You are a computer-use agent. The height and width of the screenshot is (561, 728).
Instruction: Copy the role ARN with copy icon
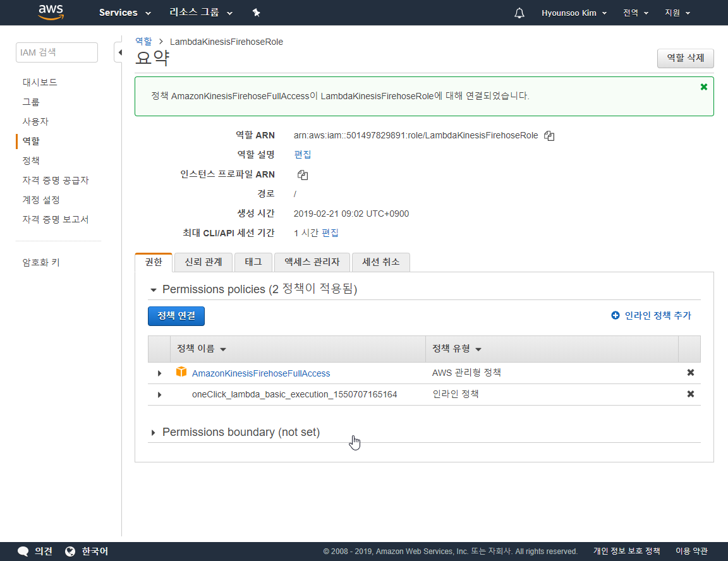coord(549,135)
